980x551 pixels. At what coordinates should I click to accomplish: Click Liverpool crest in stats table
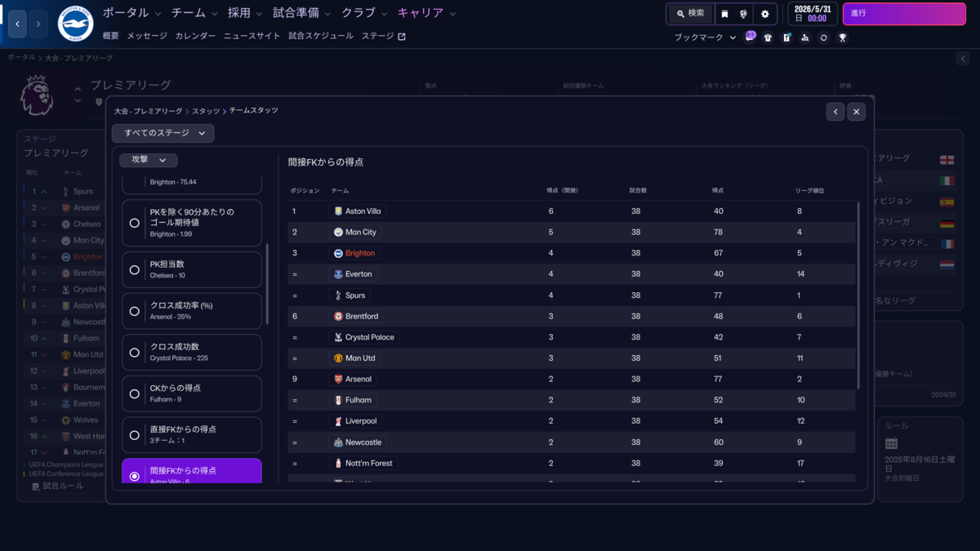coord(338,421)
